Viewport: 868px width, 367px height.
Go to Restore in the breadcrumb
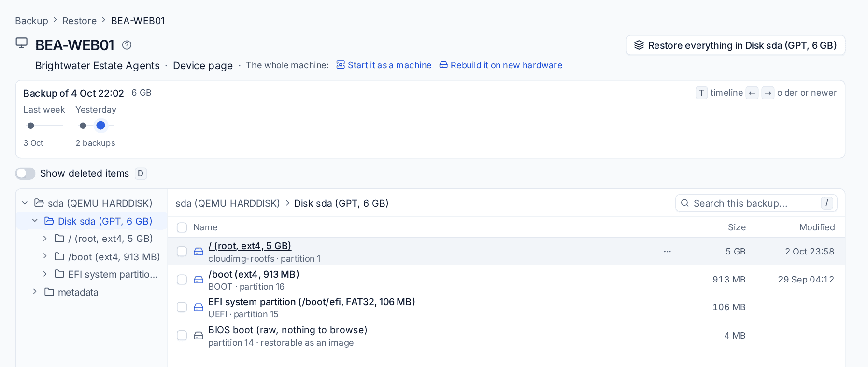pyautogui.click(x=79, y=21)
